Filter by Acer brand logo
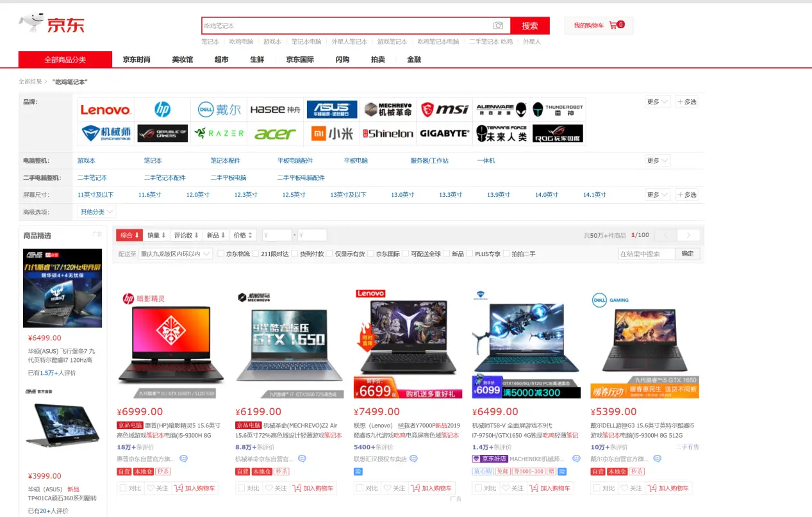This screenshot has width=812, height=517. (x=276, y=133)
